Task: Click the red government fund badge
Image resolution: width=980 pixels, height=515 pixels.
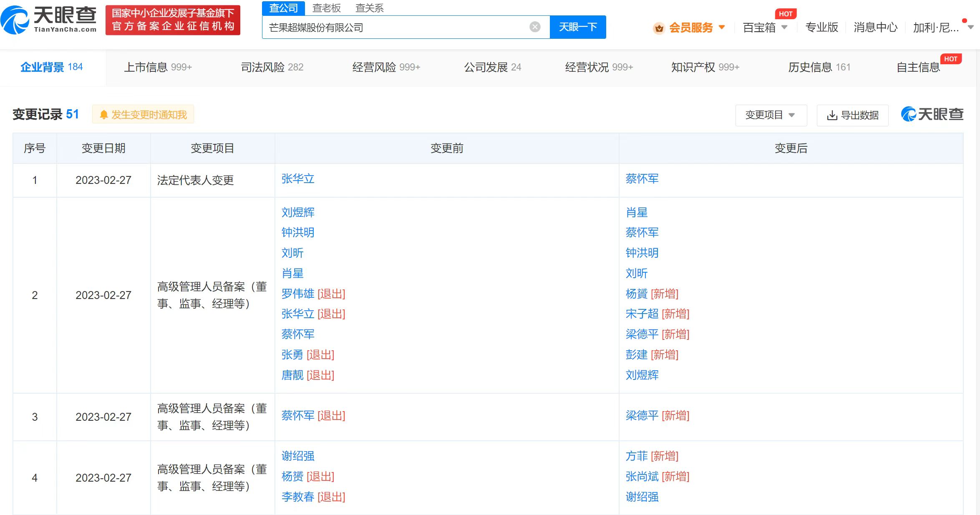Action: coord(173,20)
